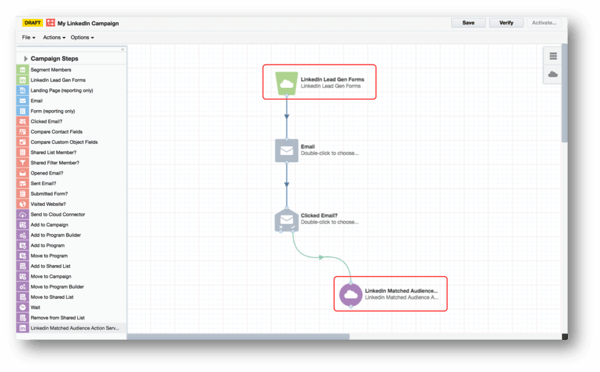Click the Add to Shared List icon
The image size is (600, 372).
23,266
